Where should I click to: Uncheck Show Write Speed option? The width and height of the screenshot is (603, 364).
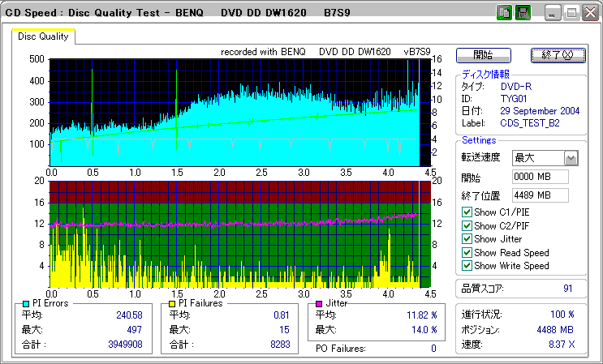coord(467,265)
